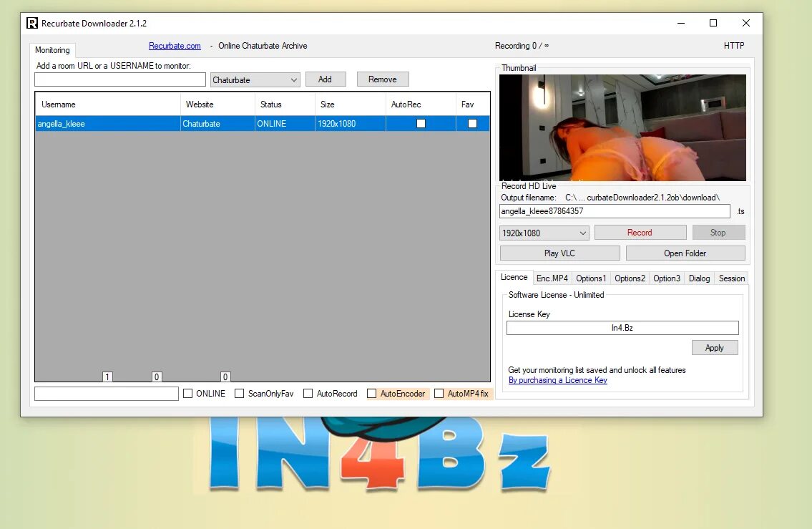Switch to the Monitoring tab
This screenshot has height=529, width=812.
tap(52, 49)
